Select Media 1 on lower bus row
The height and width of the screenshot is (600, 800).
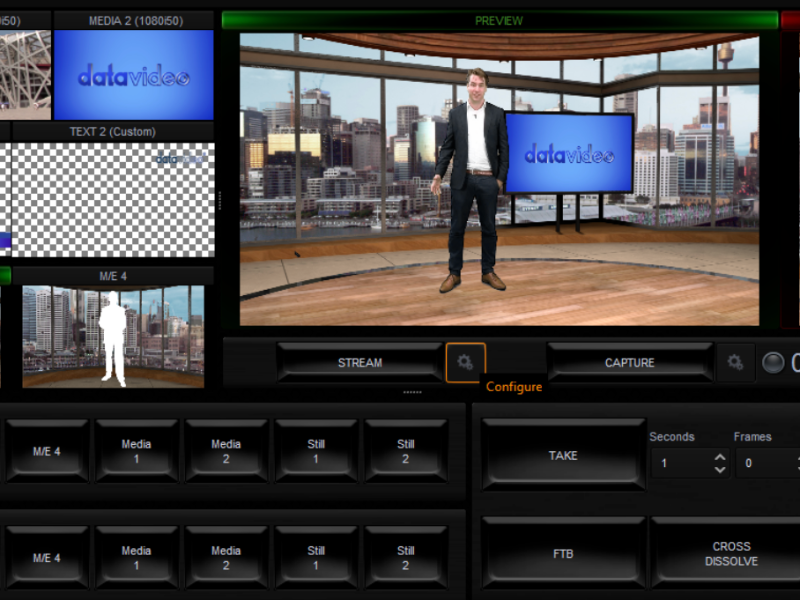(136, 558)
